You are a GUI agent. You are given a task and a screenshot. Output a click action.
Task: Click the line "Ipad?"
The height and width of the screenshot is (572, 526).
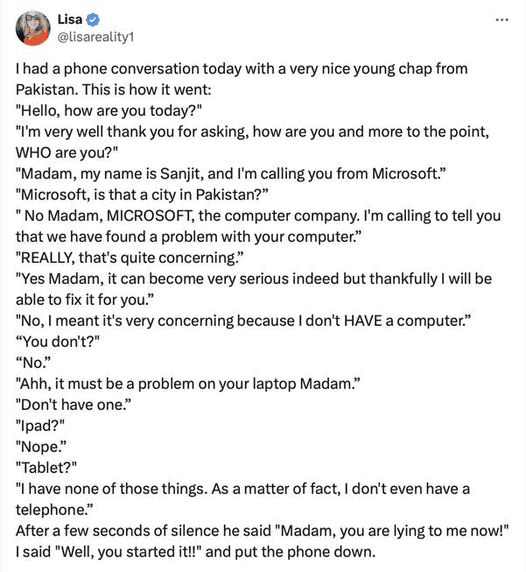[40, 426]
